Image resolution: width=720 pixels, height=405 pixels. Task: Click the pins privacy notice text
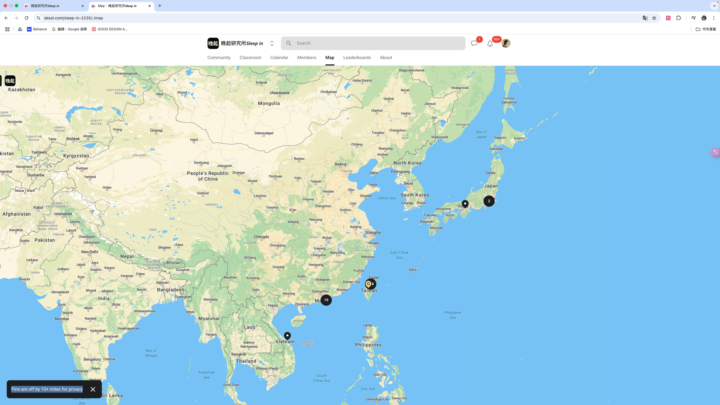pos(47,389)
